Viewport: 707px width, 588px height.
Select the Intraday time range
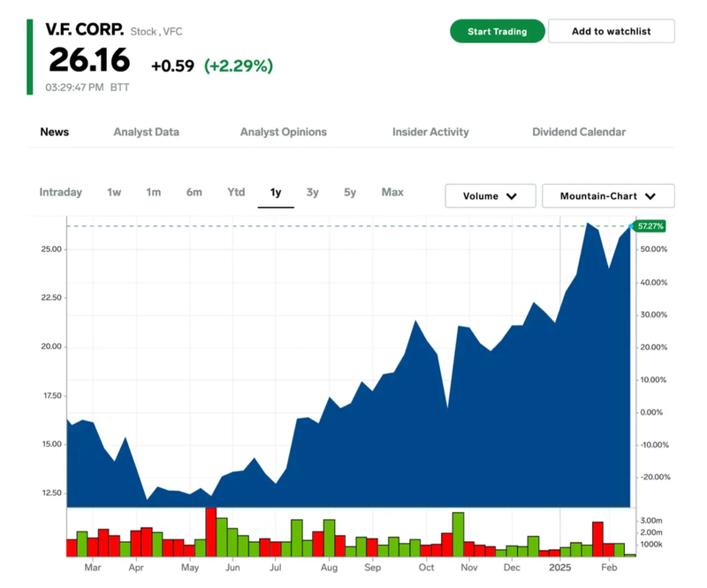(60, 192)
